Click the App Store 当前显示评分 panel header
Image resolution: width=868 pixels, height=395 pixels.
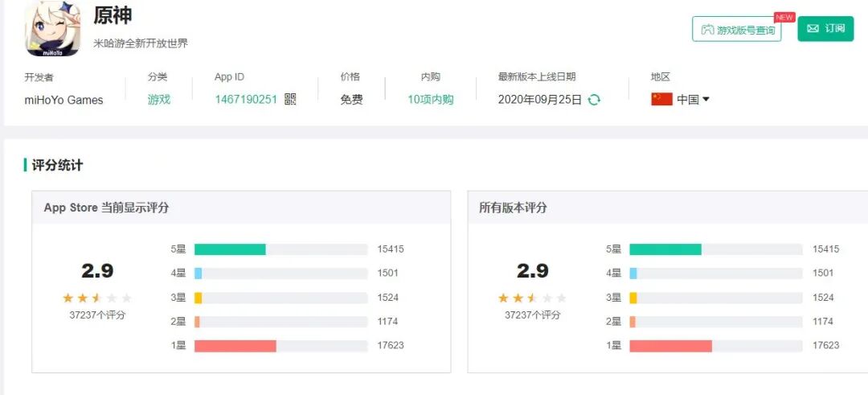(x=241, y=208)
